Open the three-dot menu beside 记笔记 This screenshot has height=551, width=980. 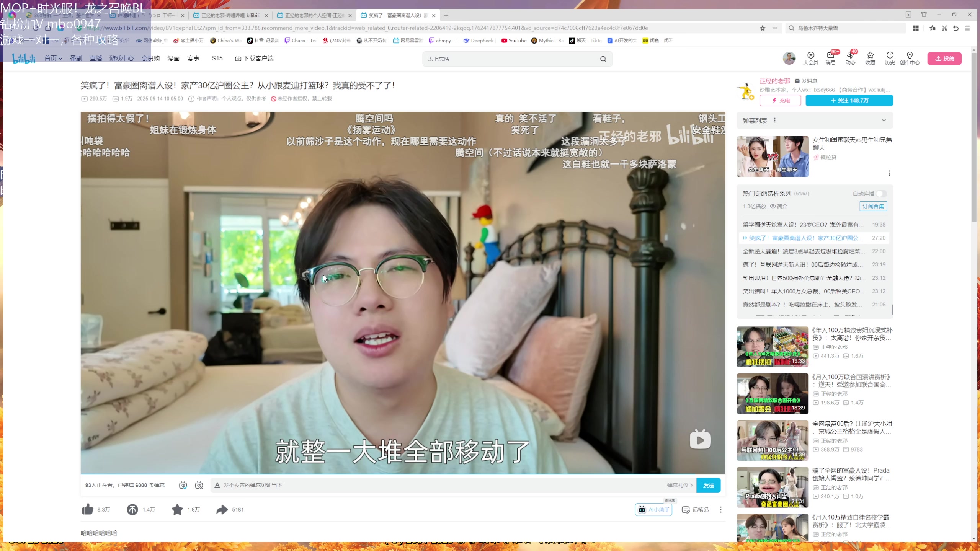(x=720, y=510)
